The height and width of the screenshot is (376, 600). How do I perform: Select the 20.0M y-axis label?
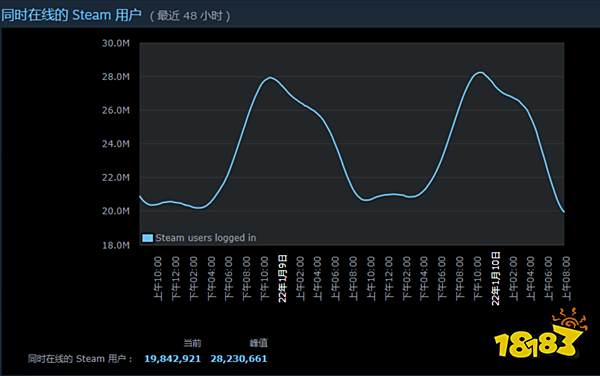[x=116, y=211]
